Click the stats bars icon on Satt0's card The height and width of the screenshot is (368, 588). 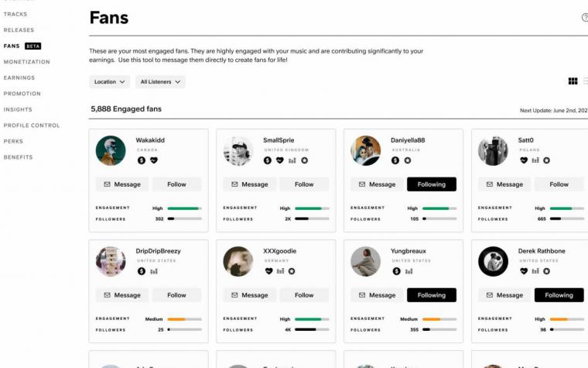(535, 160)
